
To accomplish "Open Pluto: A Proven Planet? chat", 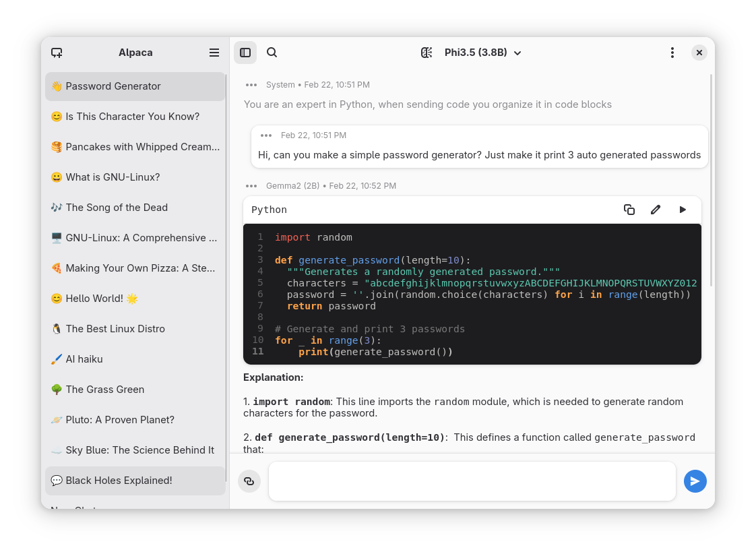I will click(x=135, y=421).
